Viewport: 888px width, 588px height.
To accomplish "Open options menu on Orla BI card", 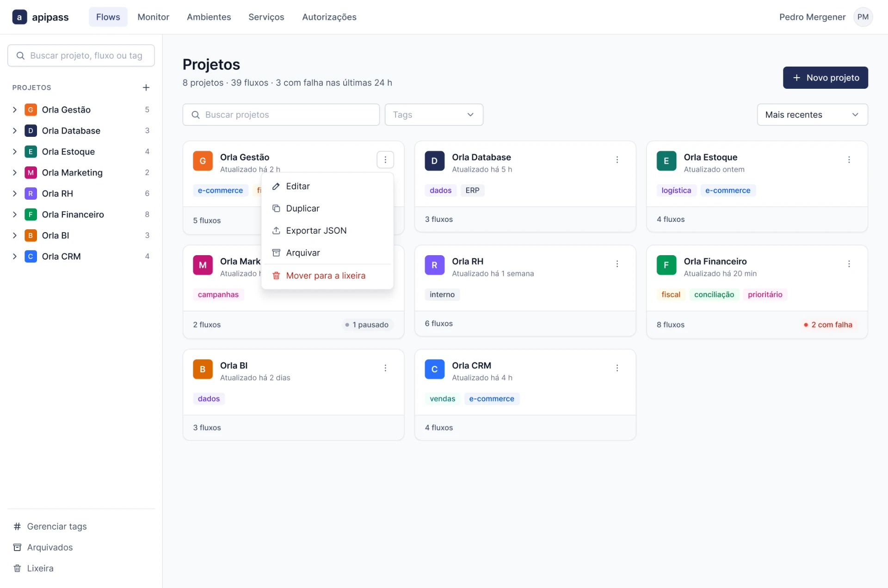I will (x=385, y=368).
